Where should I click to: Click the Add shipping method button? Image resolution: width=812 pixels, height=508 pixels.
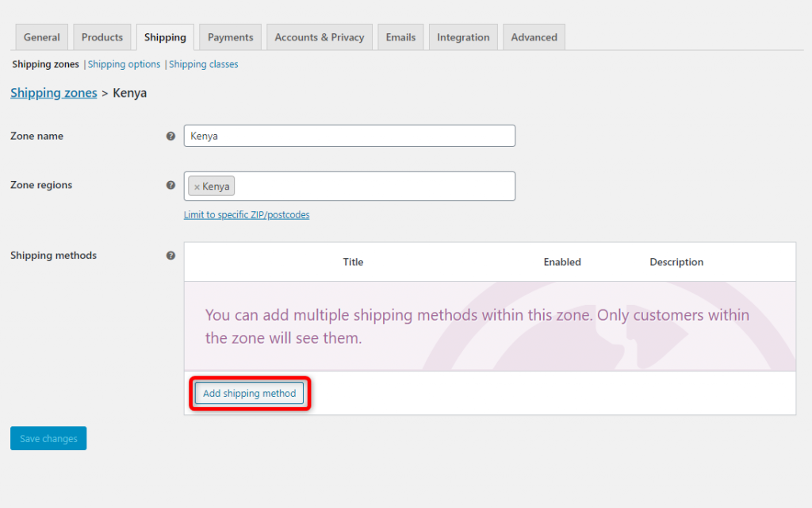(x=249, y=393)
